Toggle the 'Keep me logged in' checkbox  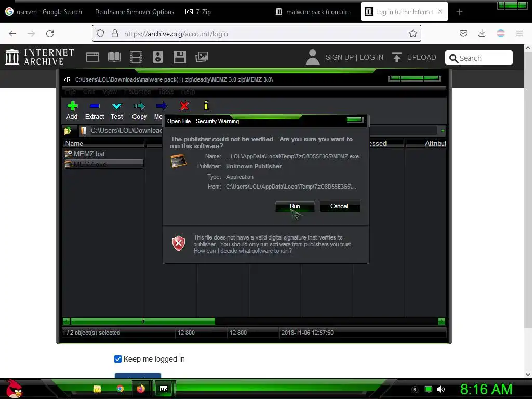[x=118, y=359]
